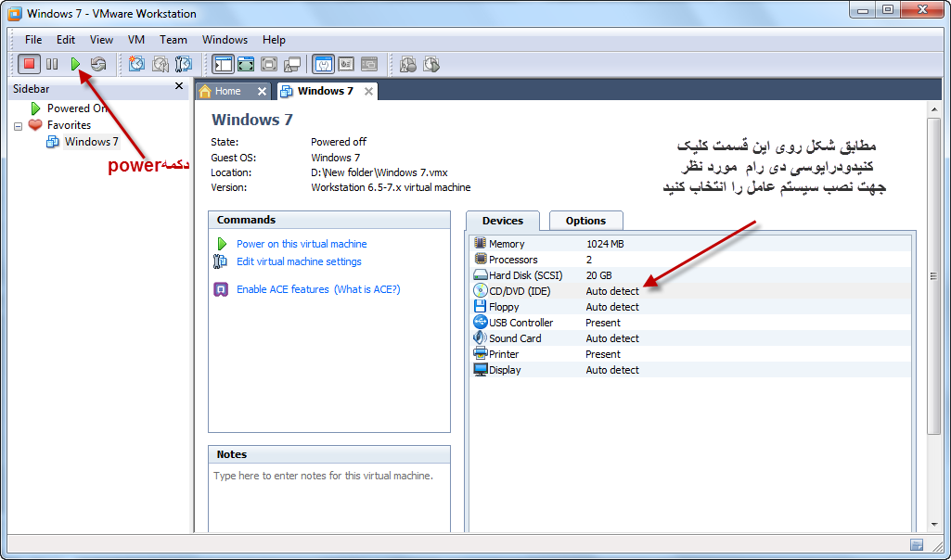Close the Sidebar panel
This screenshot has height=560, width=951.
(x=179, y=86)
